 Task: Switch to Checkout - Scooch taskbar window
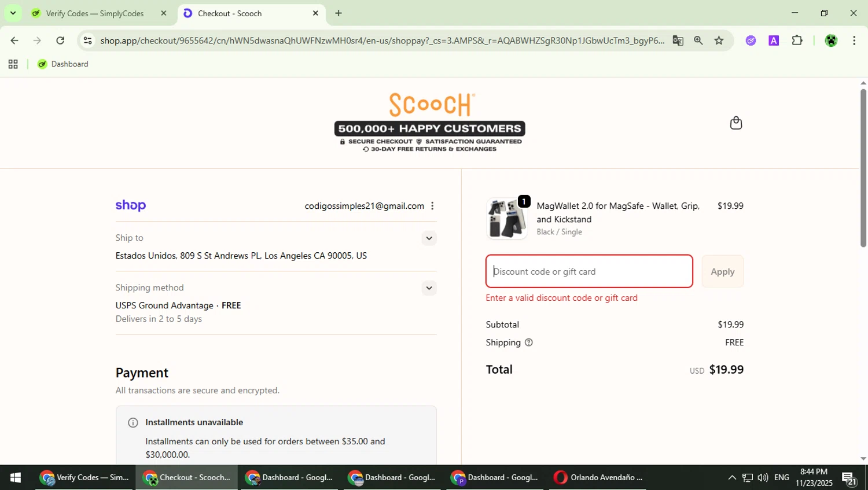click(x=186, y=477)
